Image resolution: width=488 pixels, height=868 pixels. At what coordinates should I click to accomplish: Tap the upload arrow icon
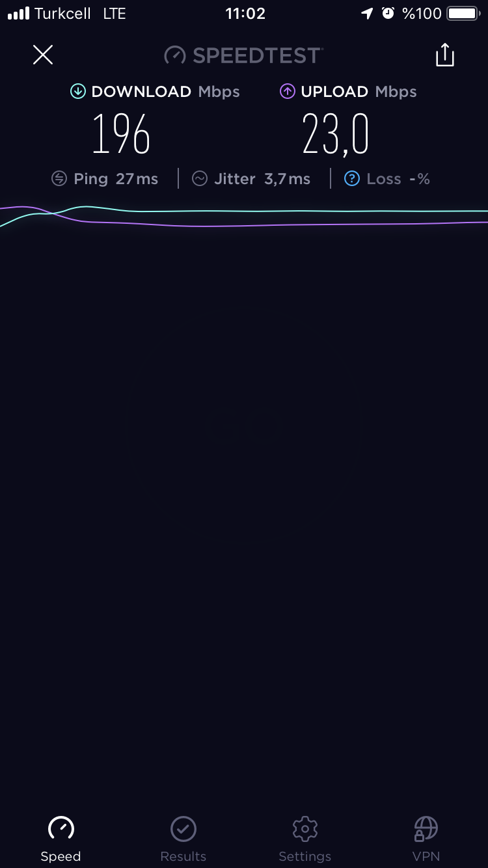pos(288,92)
